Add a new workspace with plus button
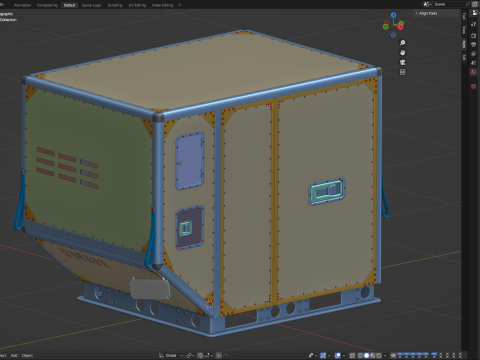The height and width of the screenshot is (360, 480). 180,5
